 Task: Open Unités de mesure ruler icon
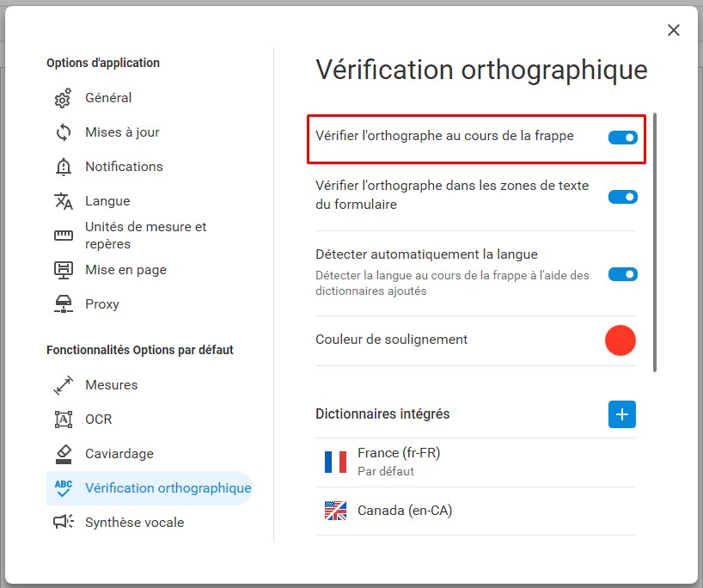(x=64, y=236)
